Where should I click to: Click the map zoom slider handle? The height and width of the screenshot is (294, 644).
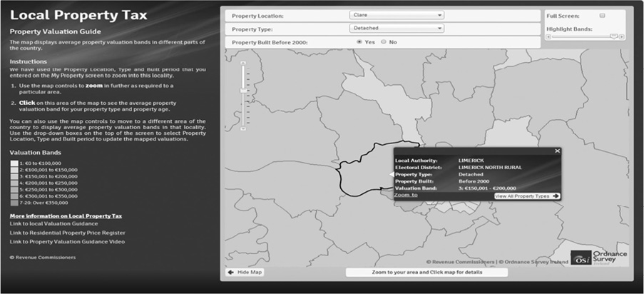(x=243, y=91)
